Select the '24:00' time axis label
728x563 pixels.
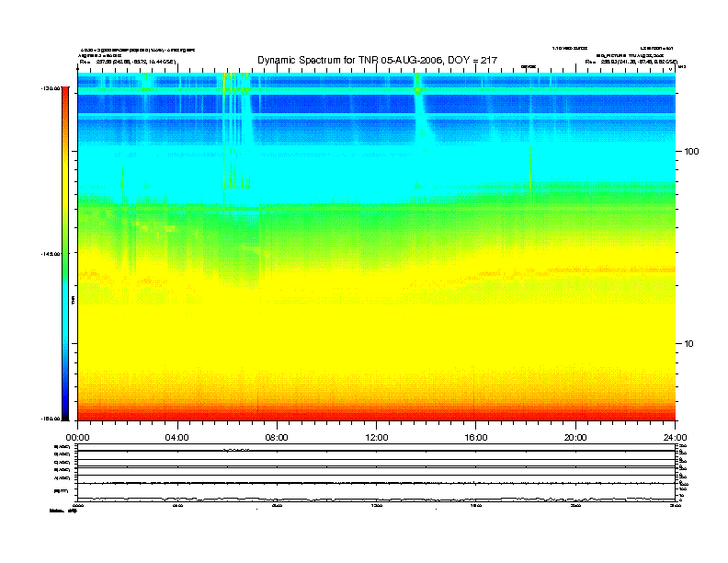pyautogui.click(x=675, y=438)
